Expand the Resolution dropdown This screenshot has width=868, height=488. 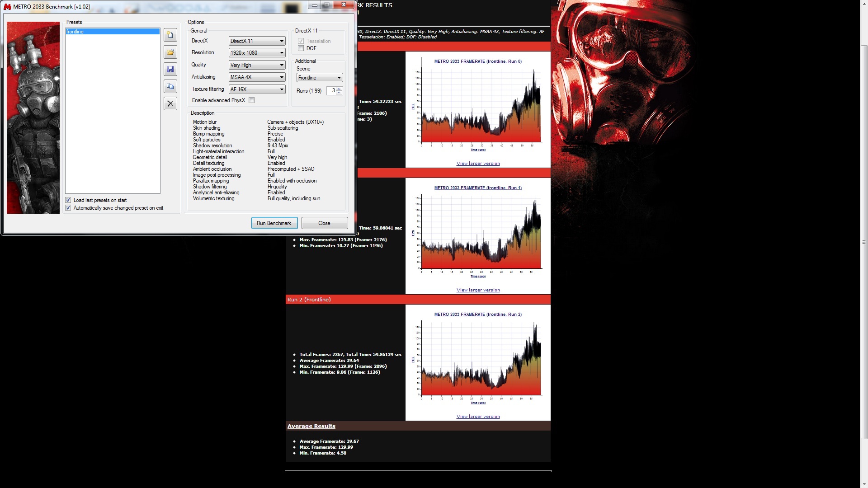[x=257, y=53]
